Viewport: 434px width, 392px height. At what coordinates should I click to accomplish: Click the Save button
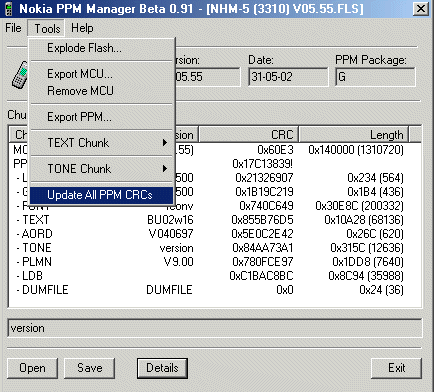point(89,368)
